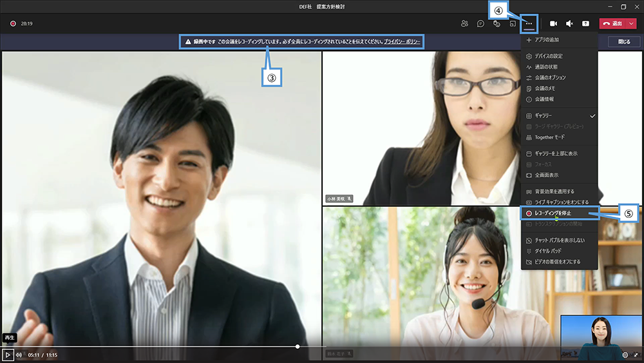Select アプリの追加 from the menu
Screen dimensions: 644x363
(559, 40)
